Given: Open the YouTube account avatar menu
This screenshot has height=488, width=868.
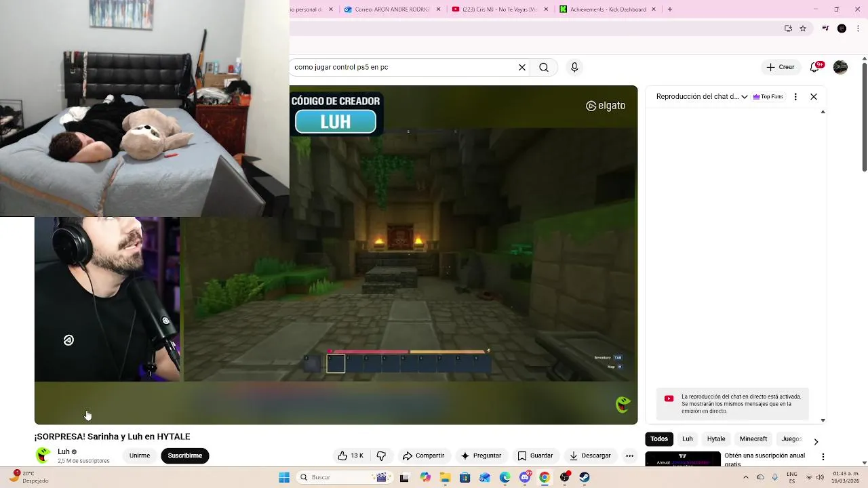Looking at the screenshot, I should coord(840,67).
